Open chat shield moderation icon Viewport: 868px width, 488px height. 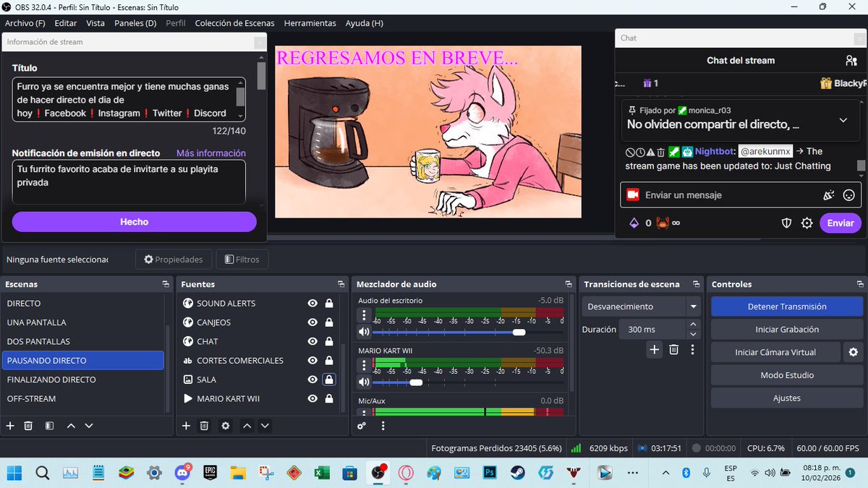(x=787, y=223)
